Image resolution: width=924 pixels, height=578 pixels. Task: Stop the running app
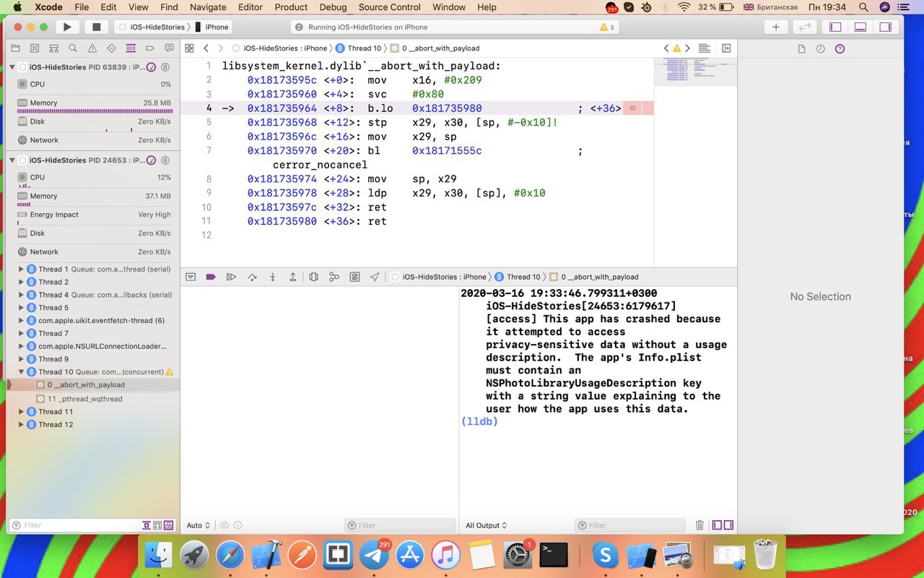[96, 27]
